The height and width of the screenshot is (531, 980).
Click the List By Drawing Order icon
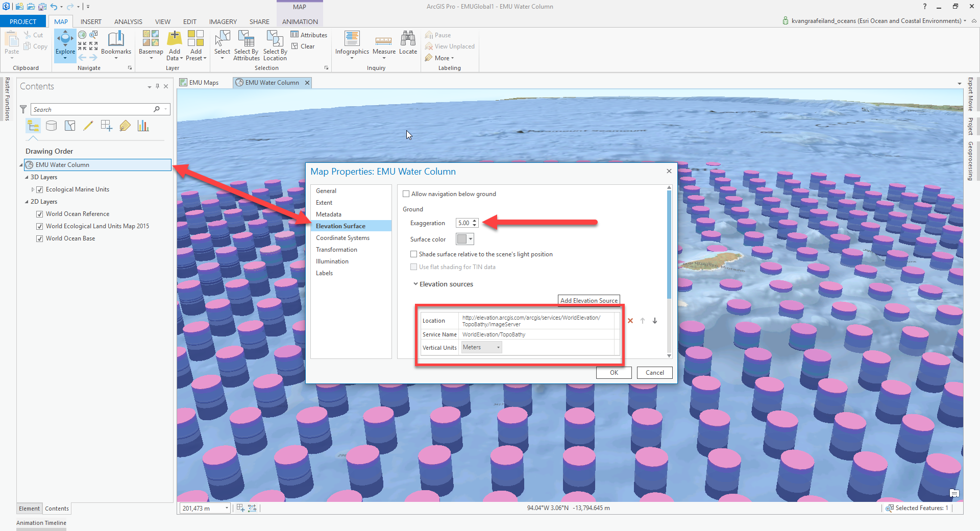click(33, 126)
